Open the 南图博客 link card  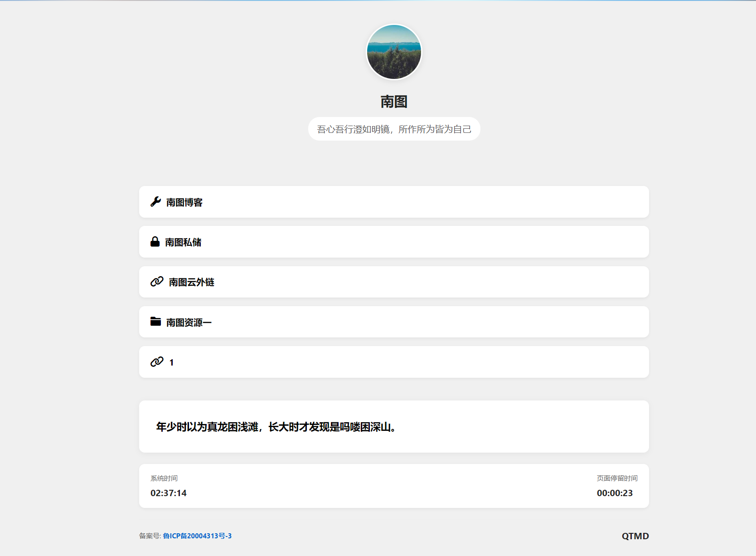(x=394, y=202)
